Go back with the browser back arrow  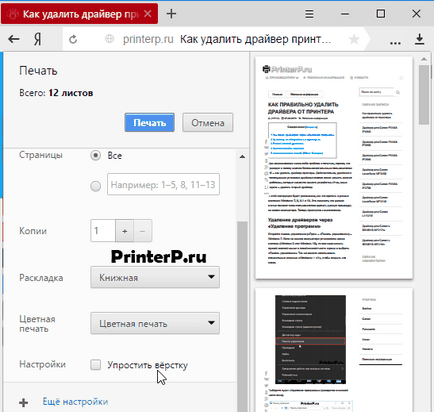[14, 39]
